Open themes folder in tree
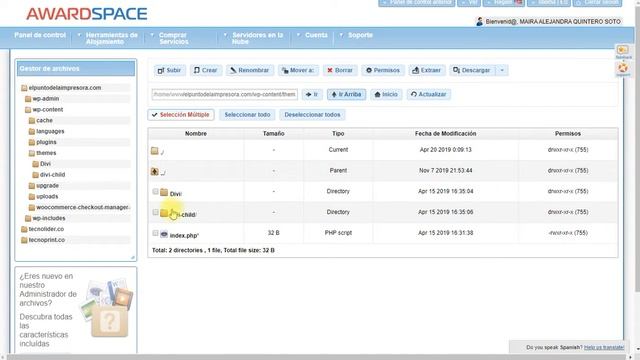The image size is (640, 360). click(x=46, y=153)
